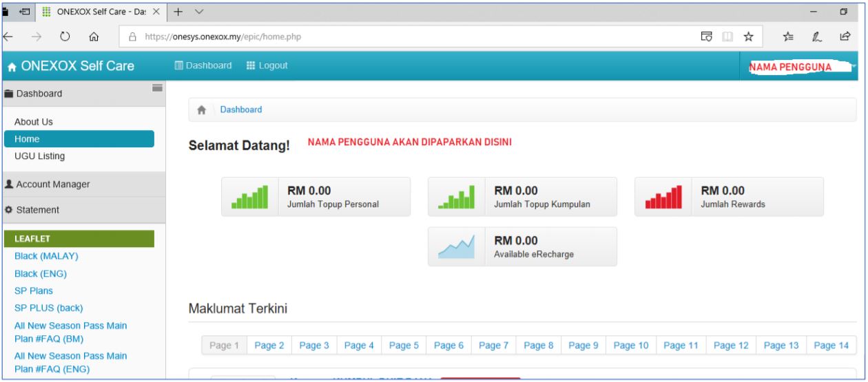Click the Available eRecharge card
Image resolution: width=868 pixels, height=382 pixels.
522,246
